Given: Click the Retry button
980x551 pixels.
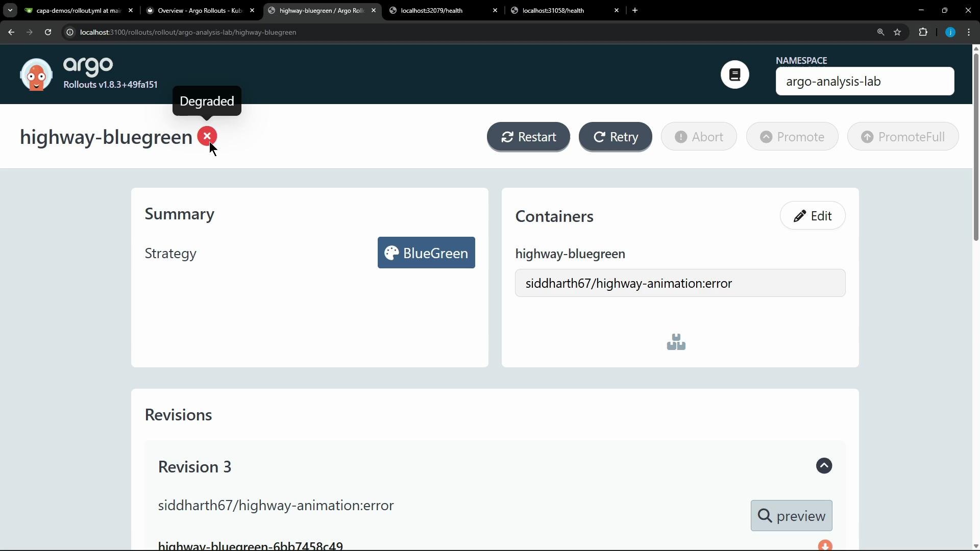Looking at the screenshot, I should tap(616, 137).
